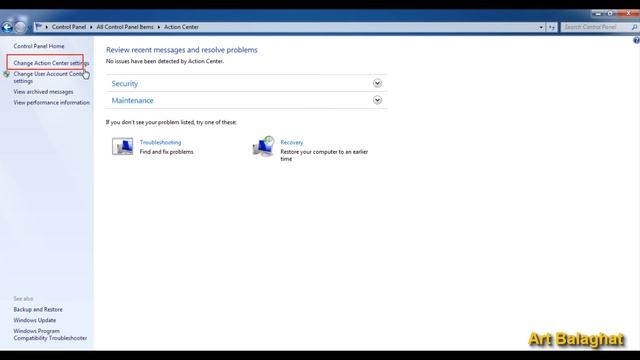This screenshot has width=640, height=360.
Task: Click 'Restore your computer to an earlier time' text
Action: 324,155
